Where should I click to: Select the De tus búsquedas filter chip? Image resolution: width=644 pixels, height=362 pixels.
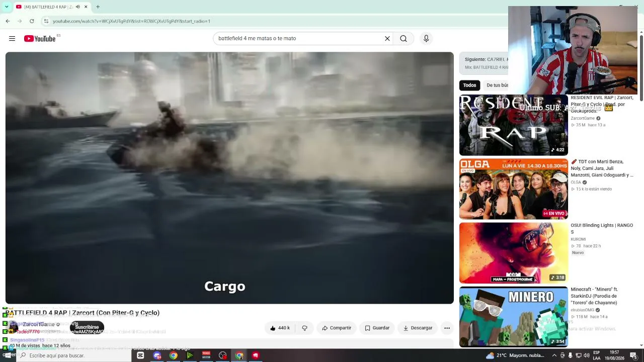[x=497, y=85]
